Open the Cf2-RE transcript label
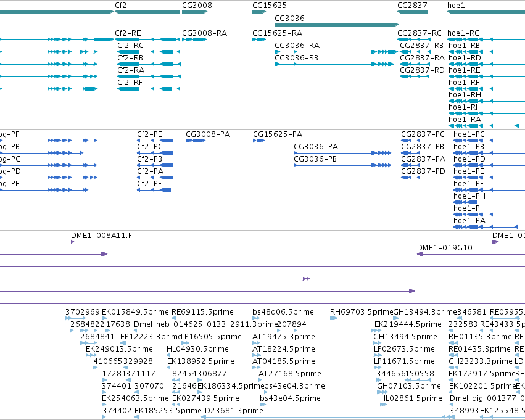This screenshot has height=420, width=525. click(128, 33)
